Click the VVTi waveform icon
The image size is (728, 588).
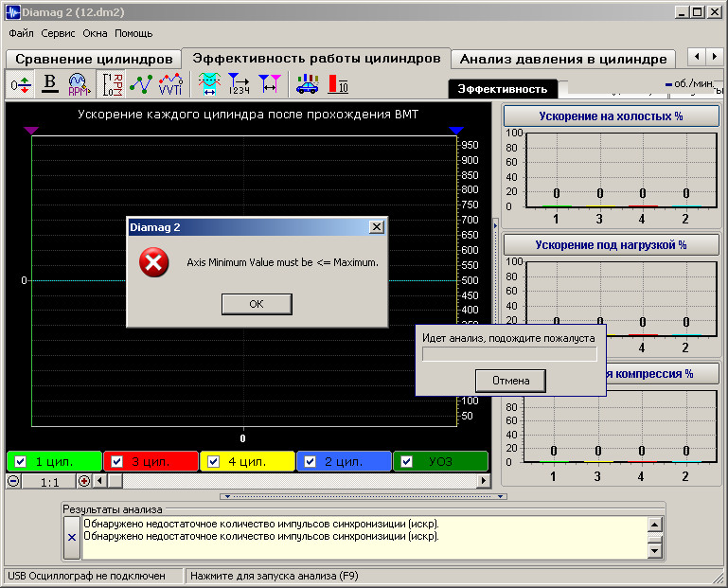point(170,84)
